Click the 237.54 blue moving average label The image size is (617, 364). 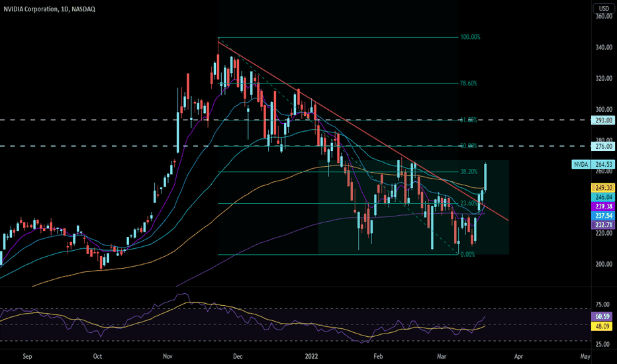[604, 215]
